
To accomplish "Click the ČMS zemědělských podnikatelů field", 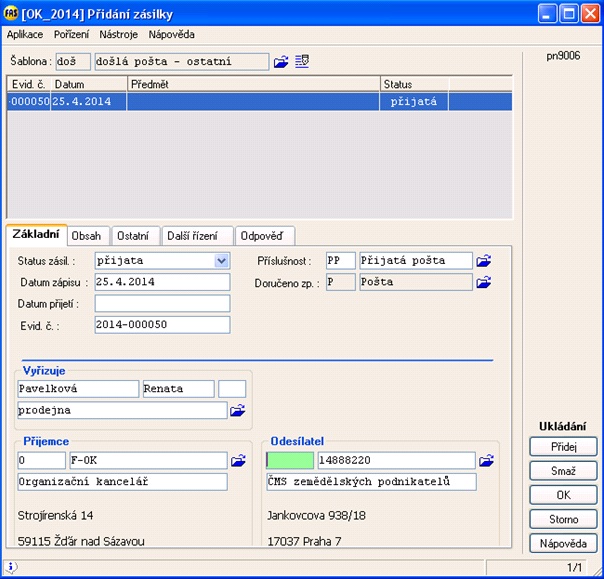I will pyautogui.click(x=371, y=482).
